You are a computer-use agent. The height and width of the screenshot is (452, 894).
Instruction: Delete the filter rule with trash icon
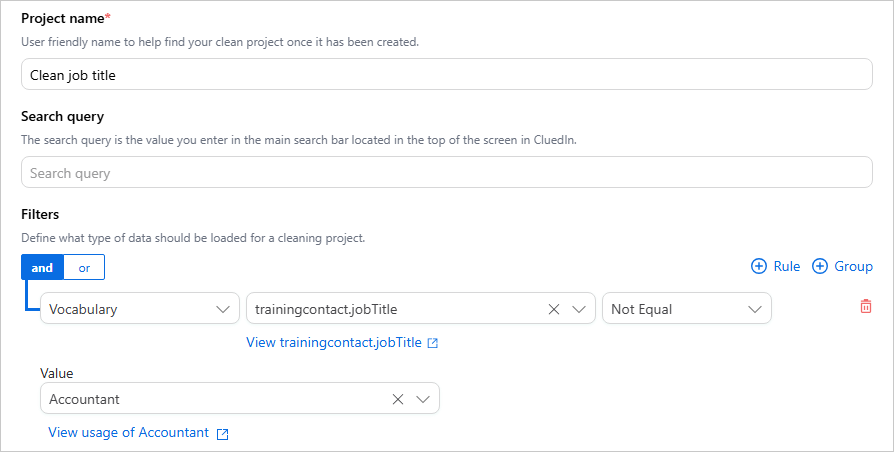865,306
